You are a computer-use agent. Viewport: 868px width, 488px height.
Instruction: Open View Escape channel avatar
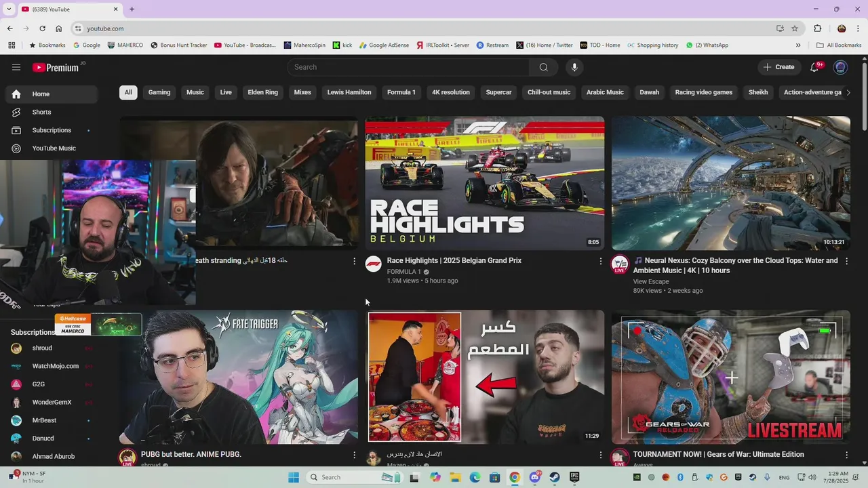click(x=620, y=264)
